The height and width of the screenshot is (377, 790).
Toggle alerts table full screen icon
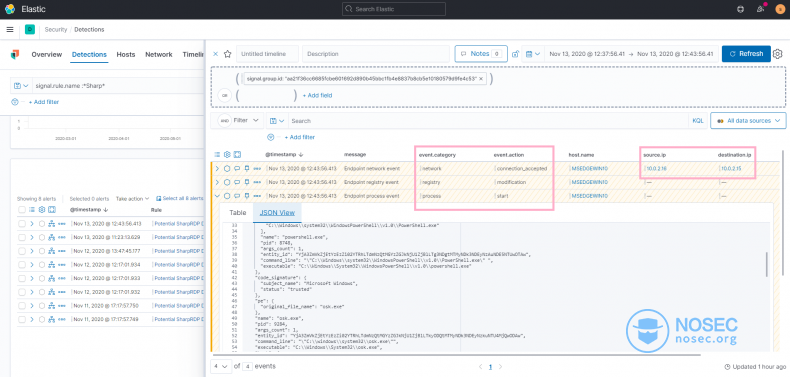[51, 210]
